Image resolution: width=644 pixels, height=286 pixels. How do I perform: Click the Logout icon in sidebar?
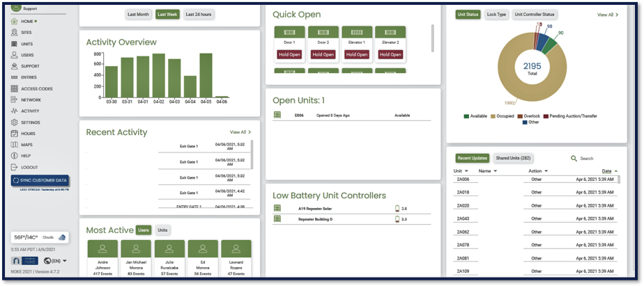(15, 167)
